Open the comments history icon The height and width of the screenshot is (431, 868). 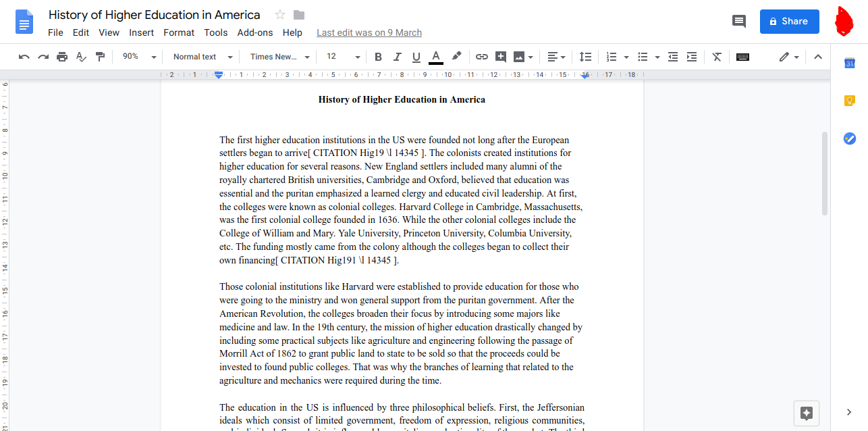739,21
